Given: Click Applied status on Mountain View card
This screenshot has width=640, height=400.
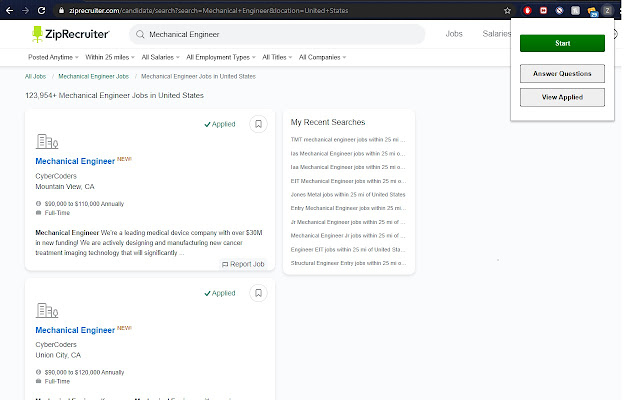Looking at the screenshot, I should (x=220, y=124).
